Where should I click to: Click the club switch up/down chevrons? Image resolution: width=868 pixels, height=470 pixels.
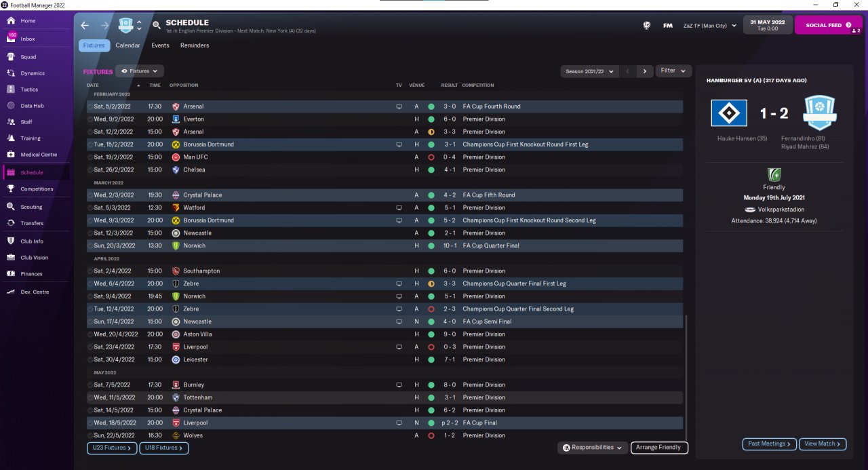pos(139,26)
